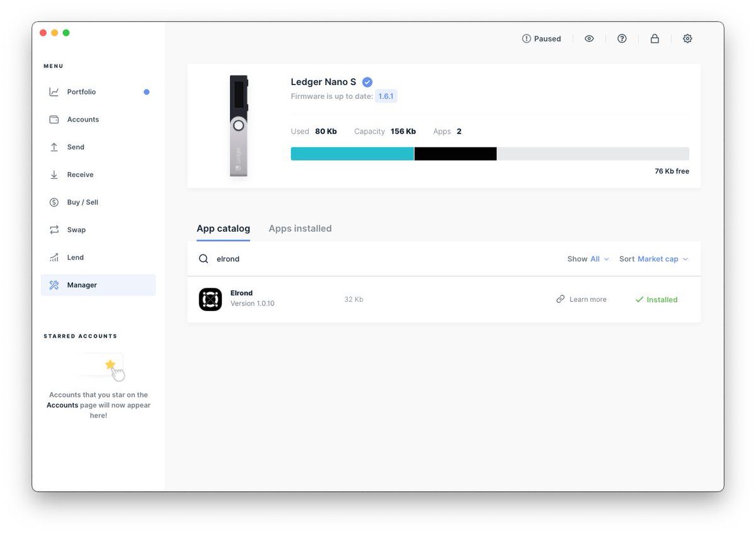Select Manager in the sidebar
756x534 pixels.
click(x=98, y=285)
